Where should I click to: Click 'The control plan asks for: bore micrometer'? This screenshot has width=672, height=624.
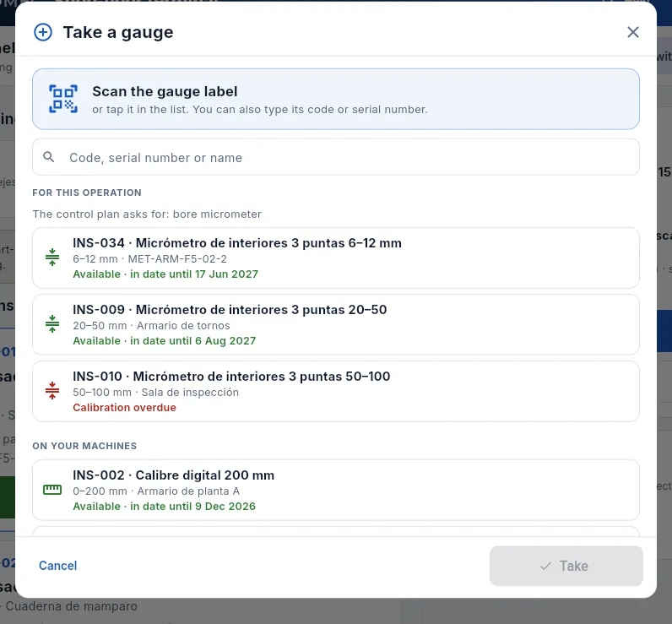[147, 214]
